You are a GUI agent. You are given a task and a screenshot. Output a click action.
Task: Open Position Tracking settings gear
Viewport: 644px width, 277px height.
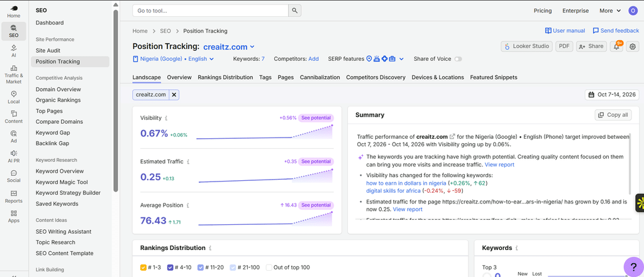point(633,46)
